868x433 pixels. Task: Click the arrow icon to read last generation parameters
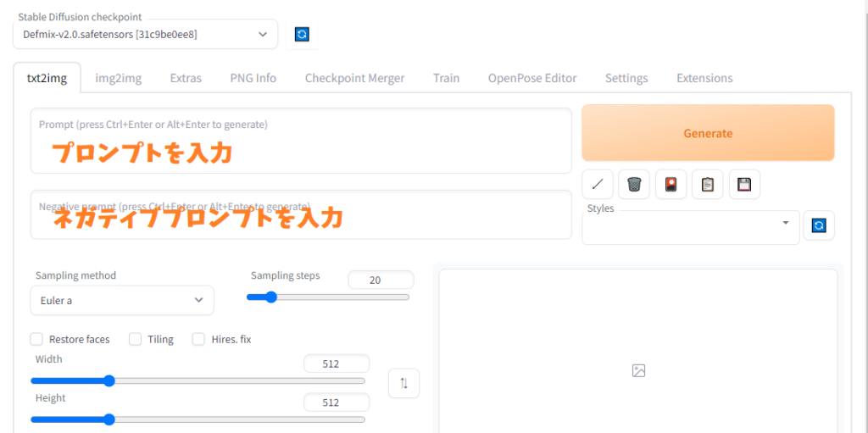[598, 184]
